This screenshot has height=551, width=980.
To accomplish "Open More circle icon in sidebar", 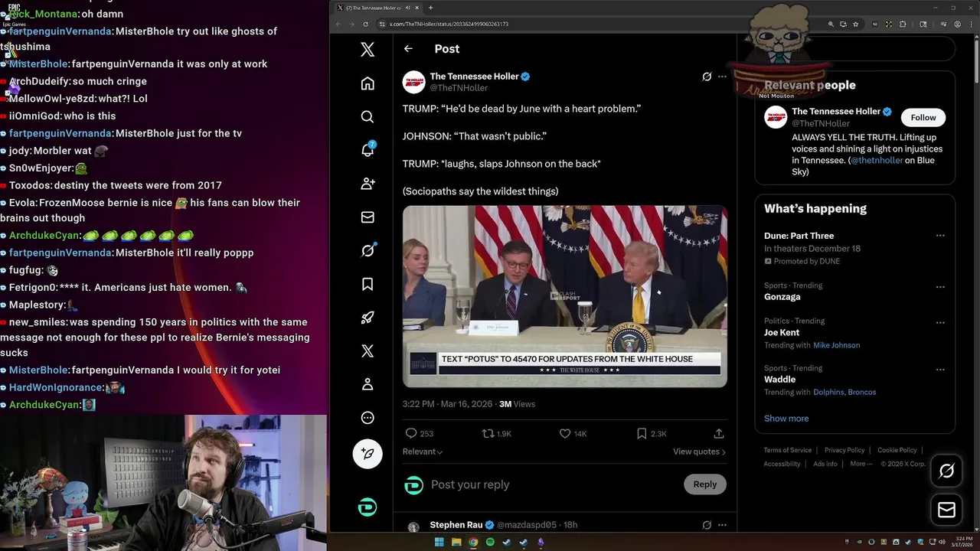I will pos(367,418).
